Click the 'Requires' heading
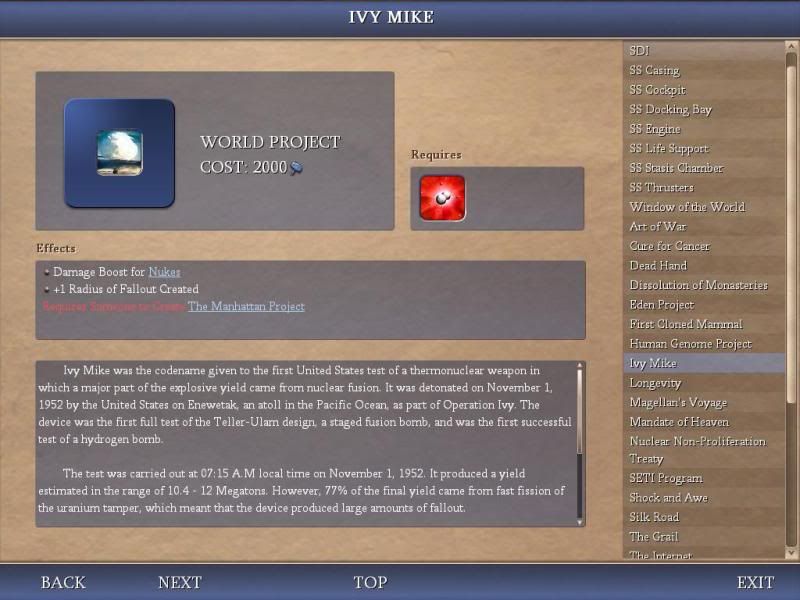Image resolution: width=800 pixels, height=600 pixels. [436, 155]
